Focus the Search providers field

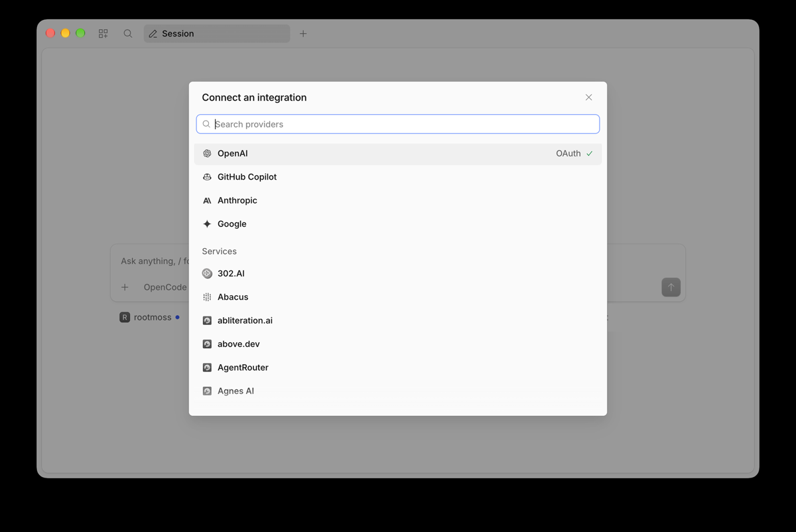[x=398, y=124]
